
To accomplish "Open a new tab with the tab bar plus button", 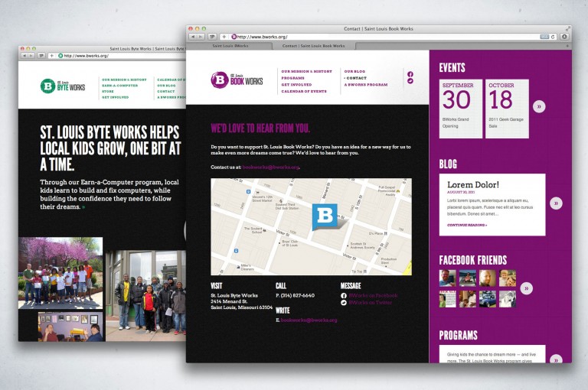I will pyautogui.click(x=568, y=46).
